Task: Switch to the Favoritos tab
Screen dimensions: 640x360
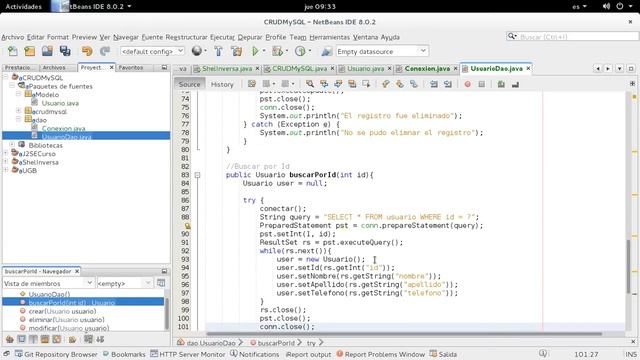Action: 131,67
